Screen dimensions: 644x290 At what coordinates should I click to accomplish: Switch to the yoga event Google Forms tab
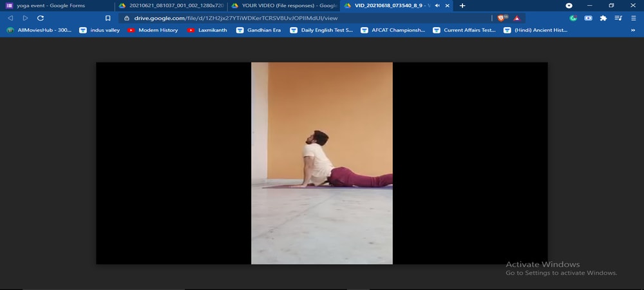click(50, 6)
